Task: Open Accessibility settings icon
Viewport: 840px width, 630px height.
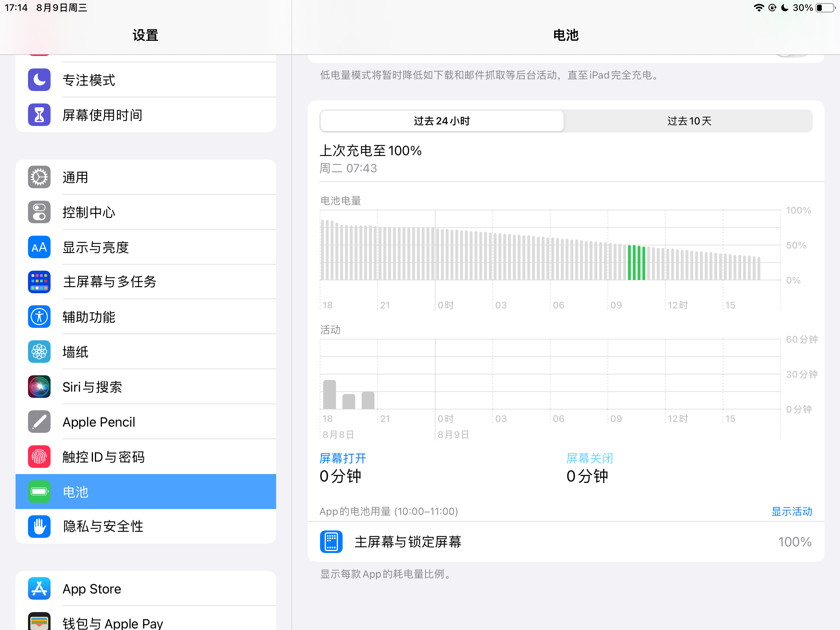Action: click(x=39, y=317)
